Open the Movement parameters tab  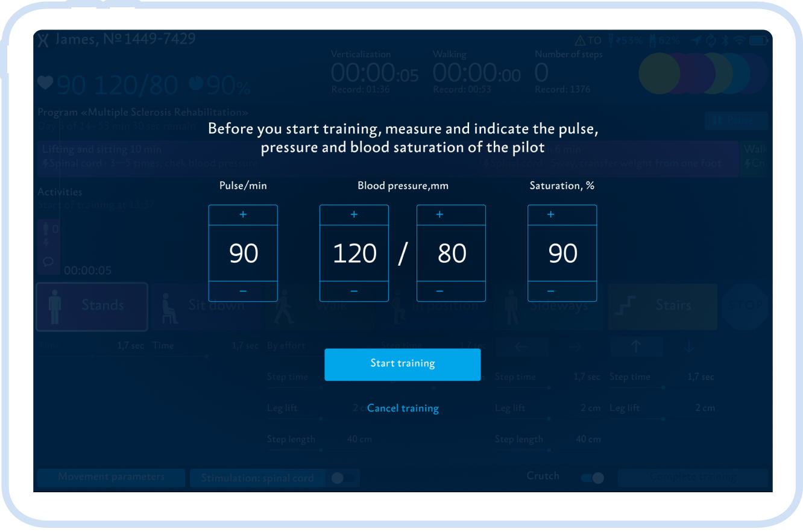(x=111, y=477)
